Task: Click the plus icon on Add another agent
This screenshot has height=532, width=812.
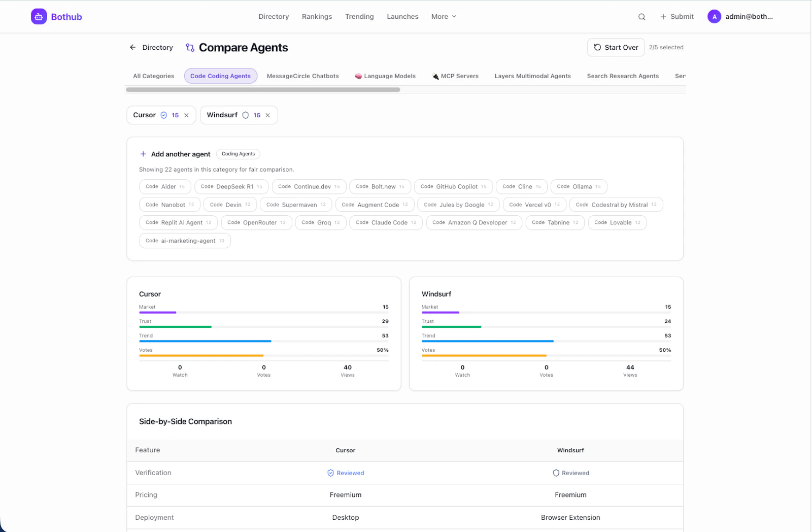Action: [x=143, y=154]
